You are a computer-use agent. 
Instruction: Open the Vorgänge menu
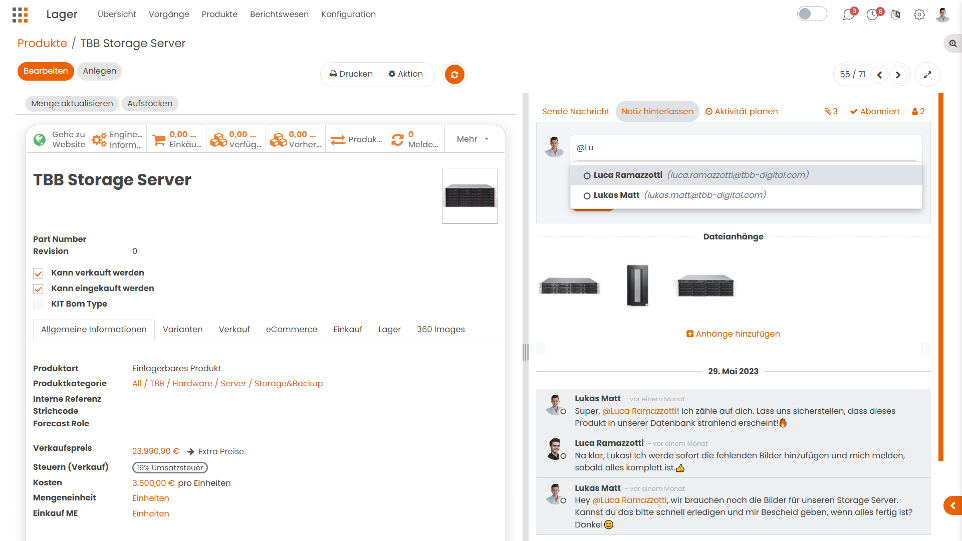tap(169, 14)
